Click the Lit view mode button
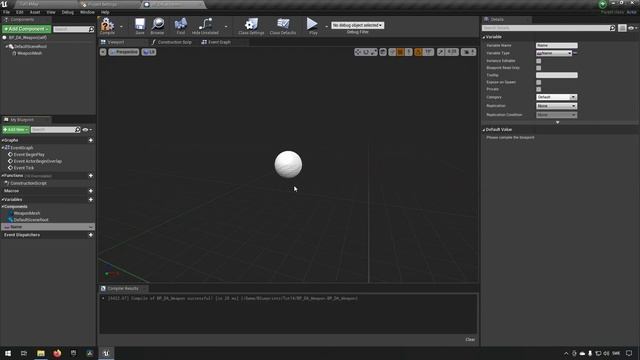Viewport: 640px width, 360px height. pos(149,52)
